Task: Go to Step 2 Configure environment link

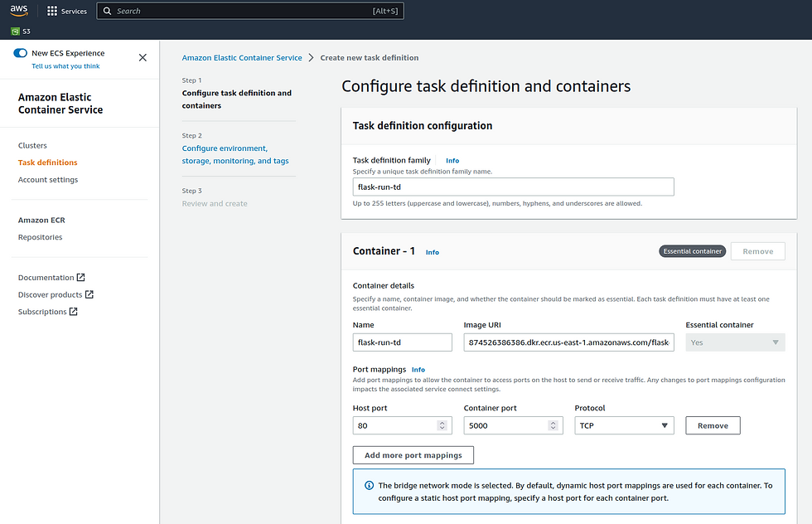Action: click(235, 154)
